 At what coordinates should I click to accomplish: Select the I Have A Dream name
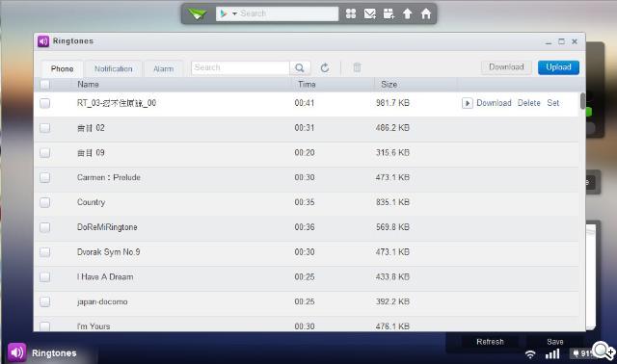point(105,276)
